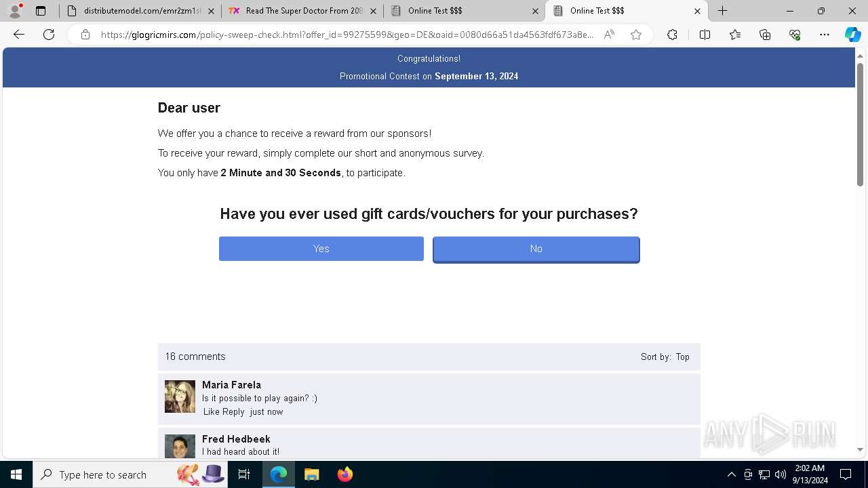Click Fred Hedbeek's avatar
Image resolution: width=868 pixels, height=488 pixels.
[x=180, y=447]
